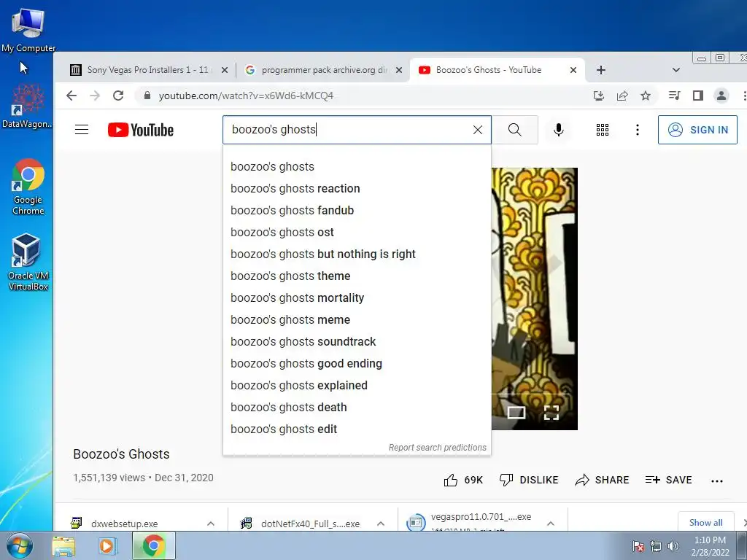Viewport: 747px width, 560px height.
Task: Close the Boozoo's Ghosts YouTube tab
Action: pos(573,70)
